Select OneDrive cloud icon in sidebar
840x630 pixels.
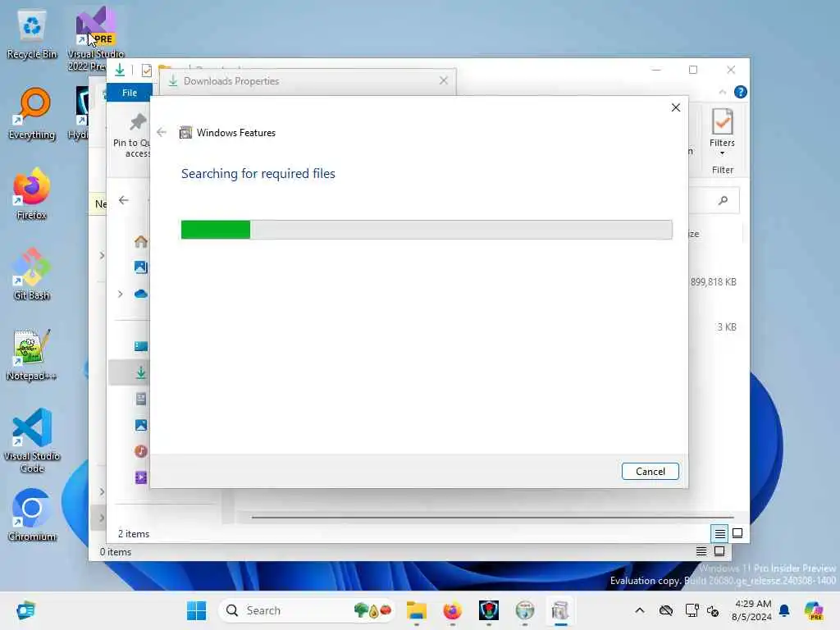(140, 294)
